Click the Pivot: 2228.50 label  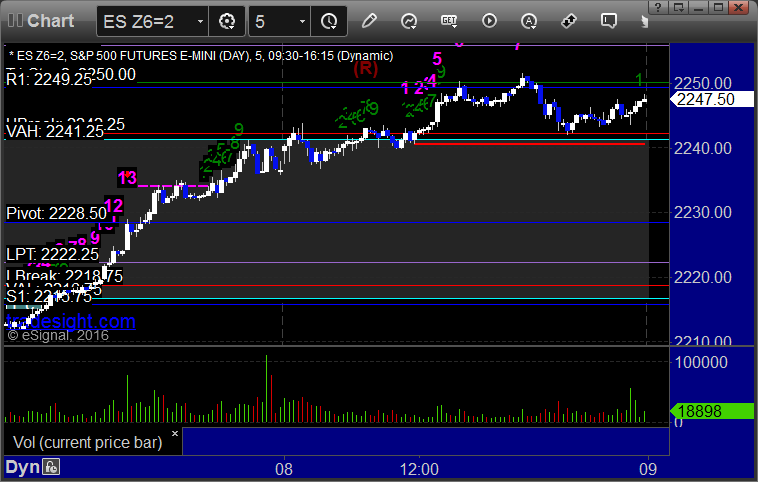pos(56,213)
